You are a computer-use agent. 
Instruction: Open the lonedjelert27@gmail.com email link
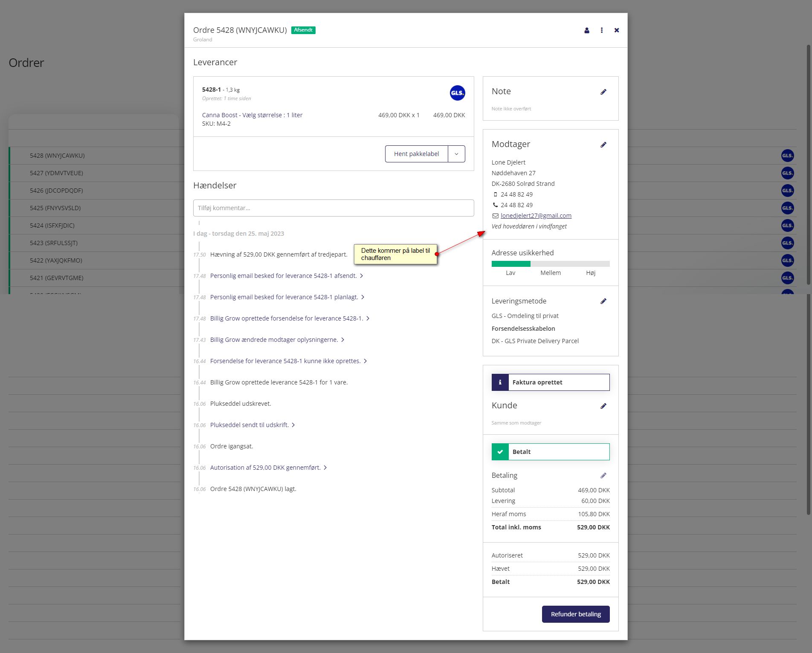click(x=536, y=216)
